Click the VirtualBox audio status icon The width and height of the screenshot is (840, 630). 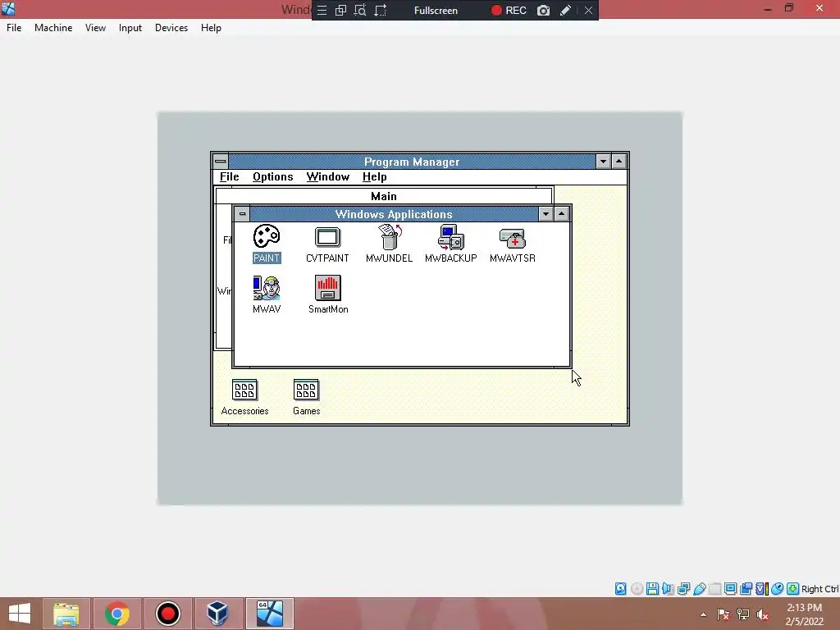pyautogui.click(x=668, y=589)
